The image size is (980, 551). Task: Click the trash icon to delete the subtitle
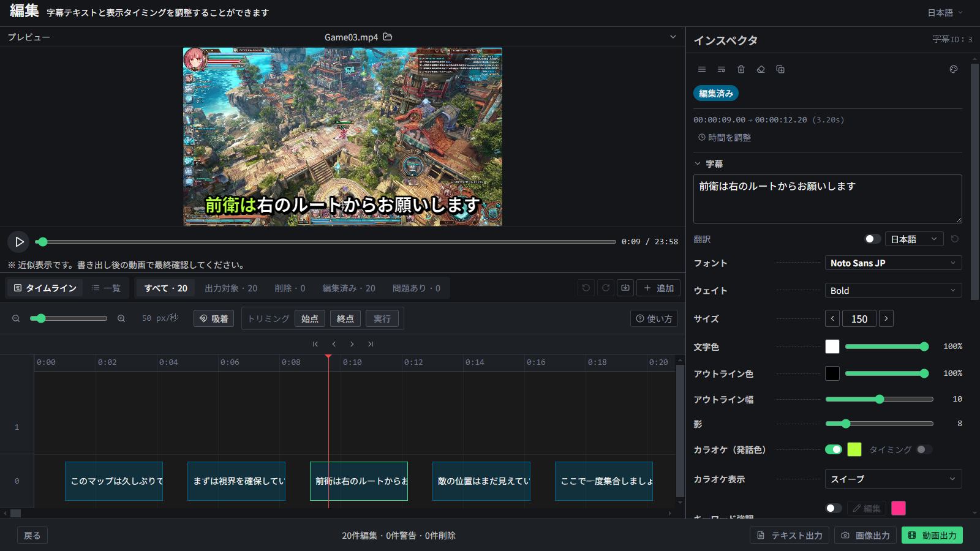click(741, 69)
